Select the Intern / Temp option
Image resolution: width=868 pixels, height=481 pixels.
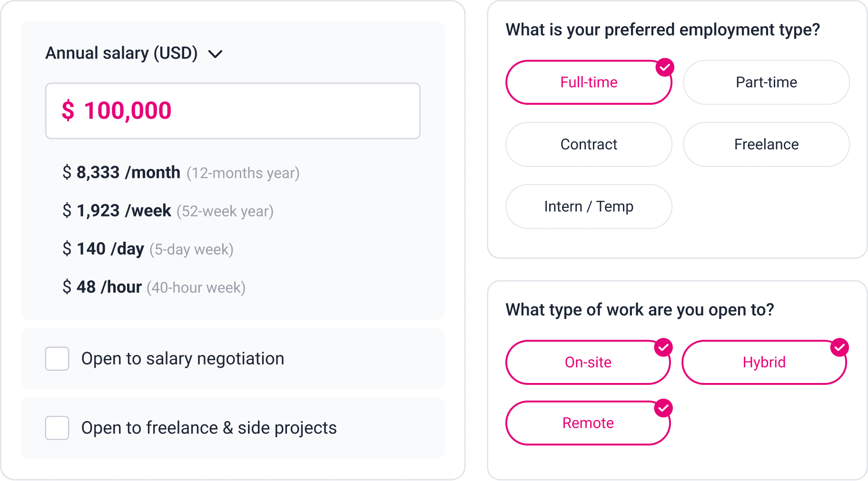pos(588,206)
